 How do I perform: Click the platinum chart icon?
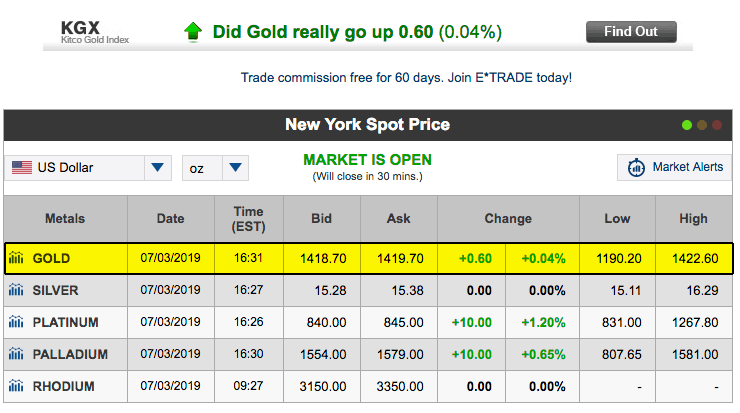pyautogui.click(x=16, y=323)
